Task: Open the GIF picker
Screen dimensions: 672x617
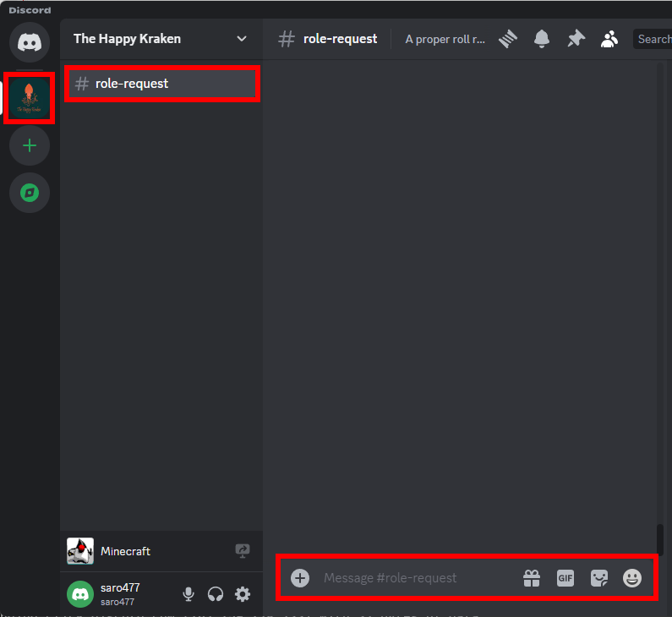Action: pos(565,578)
